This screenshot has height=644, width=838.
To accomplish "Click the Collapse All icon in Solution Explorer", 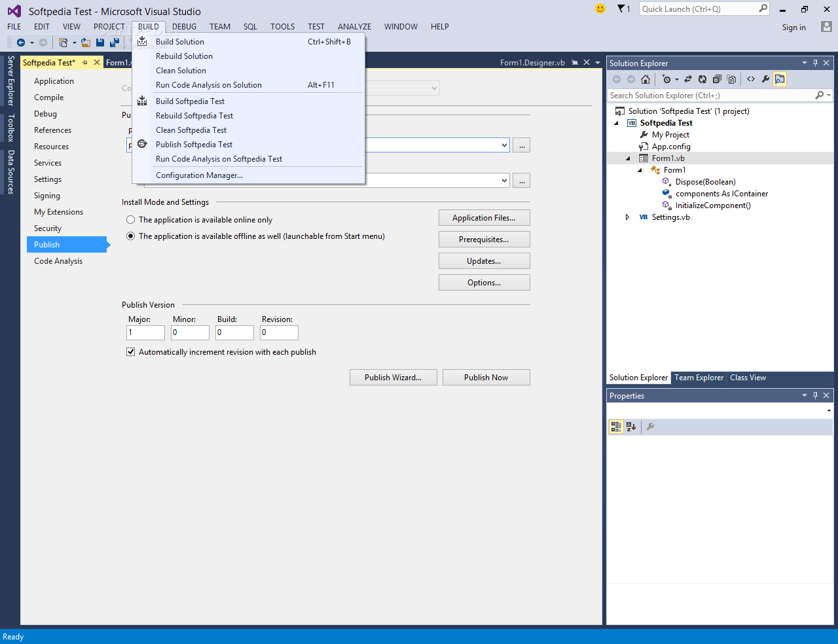I will point(717,79).
